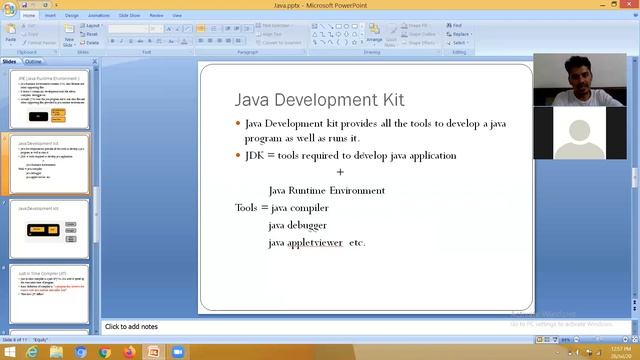Open the Line Spacing options

click(x=248, y=29)
